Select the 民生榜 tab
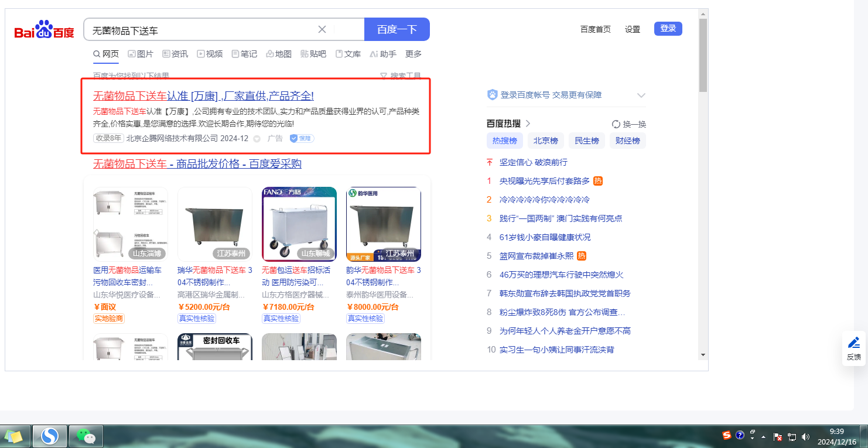This screenshot has height=448, width=868. point(587,141)
